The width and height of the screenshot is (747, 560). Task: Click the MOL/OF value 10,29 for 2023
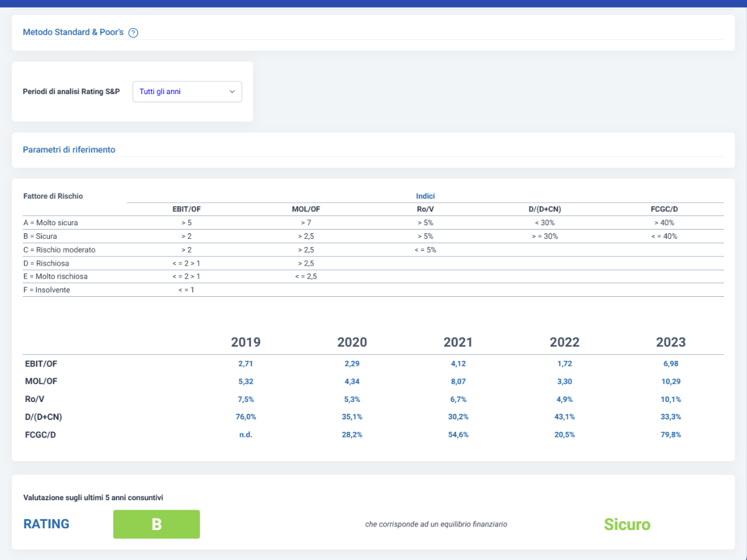pyautogui.click(x=671, y=381)
